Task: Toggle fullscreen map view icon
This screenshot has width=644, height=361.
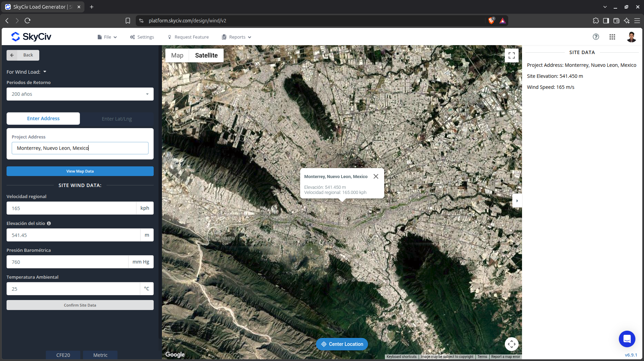Action: 512,55
